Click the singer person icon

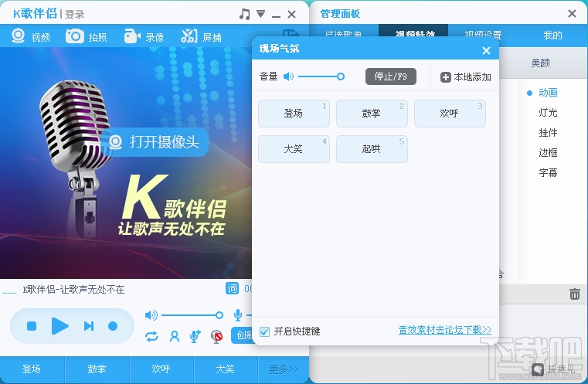click(175, 336)
